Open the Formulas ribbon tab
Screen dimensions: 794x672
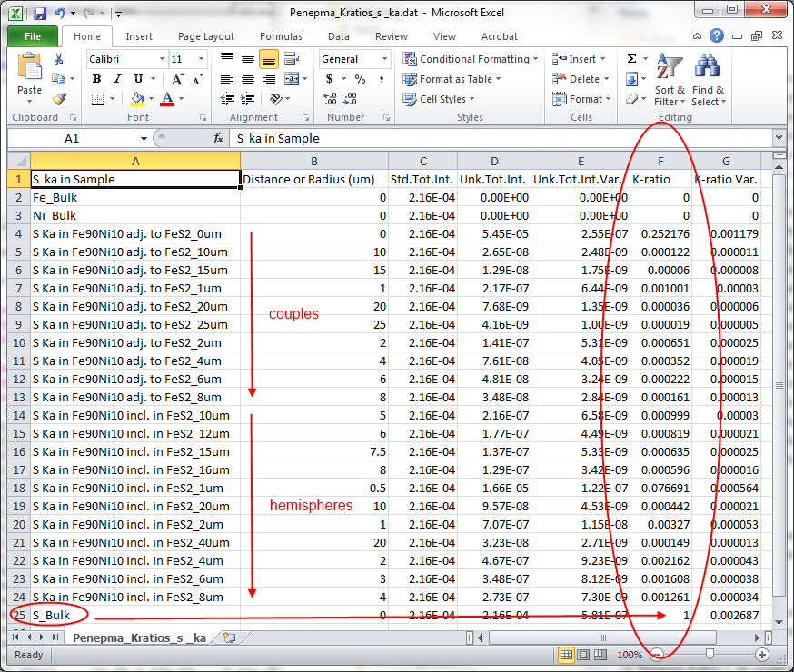coord(281,36)
